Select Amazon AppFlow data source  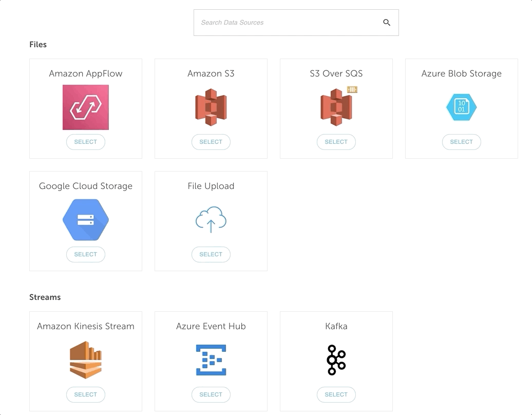pyautogui.click(x=85, y=142)
